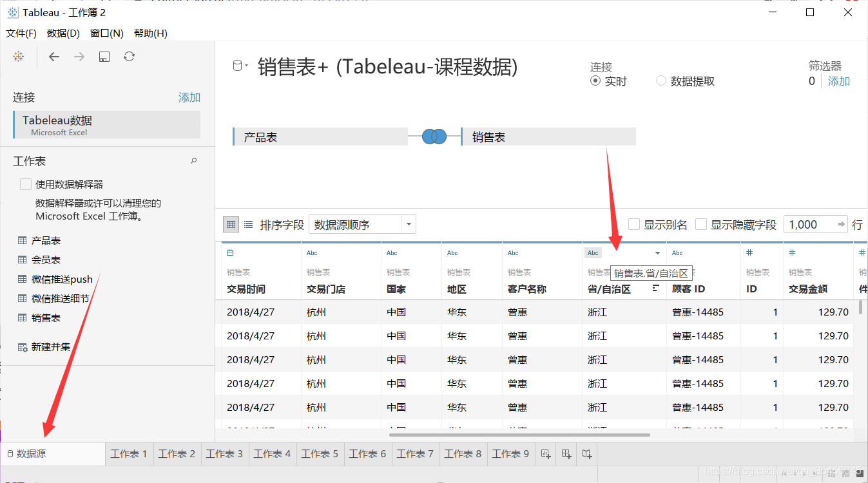Click the Tableau start page logo icon

(x=19, y=57)
